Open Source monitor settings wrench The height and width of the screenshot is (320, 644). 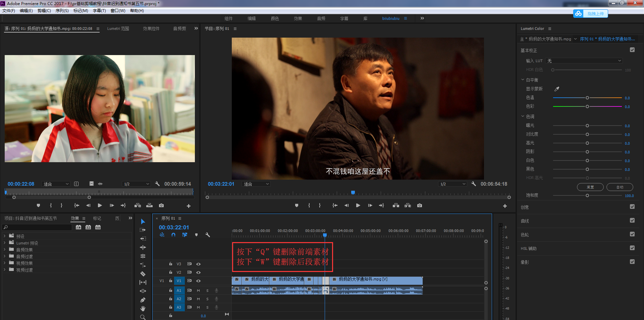click(157, 184)
